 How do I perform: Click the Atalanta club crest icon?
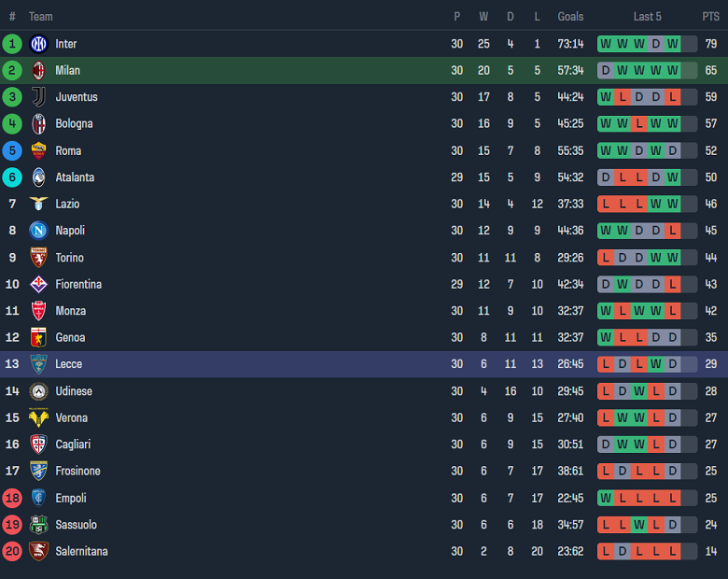pyautogui.click(x=38, y=177)
